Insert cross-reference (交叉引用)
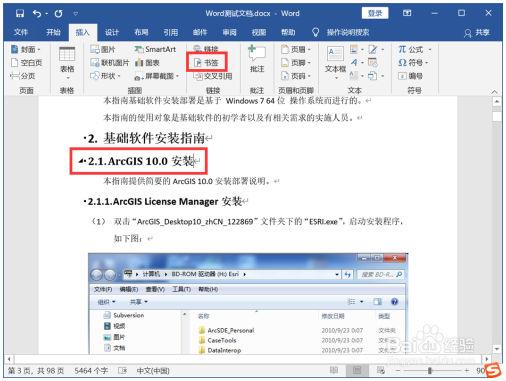This screenshot has height=381, width=506. 213,76
